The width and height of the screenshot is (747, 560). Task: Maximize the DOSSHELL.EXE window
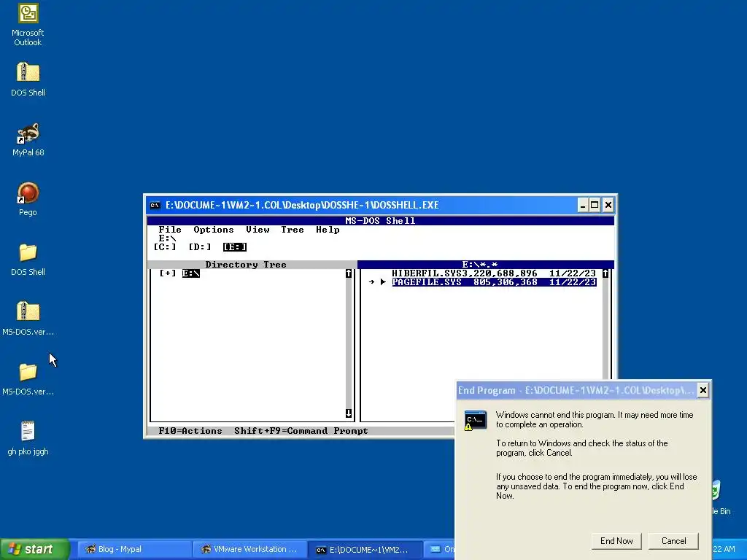pyautogui.click(x=595, y=205)
